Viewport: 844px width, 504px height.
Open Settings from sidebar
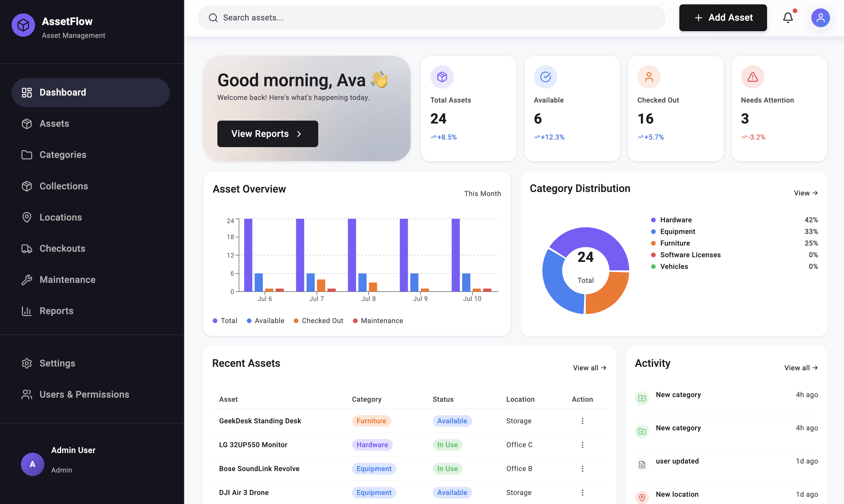pyautogui.click(x=90, y=363)
